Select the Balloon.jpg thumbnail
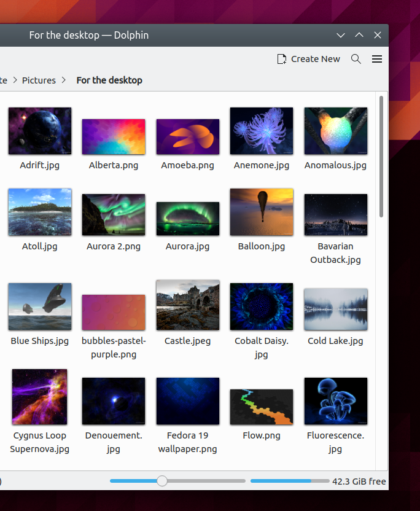Image resolution: width=420 pixels, height=511 pixels. click(262, 212)
